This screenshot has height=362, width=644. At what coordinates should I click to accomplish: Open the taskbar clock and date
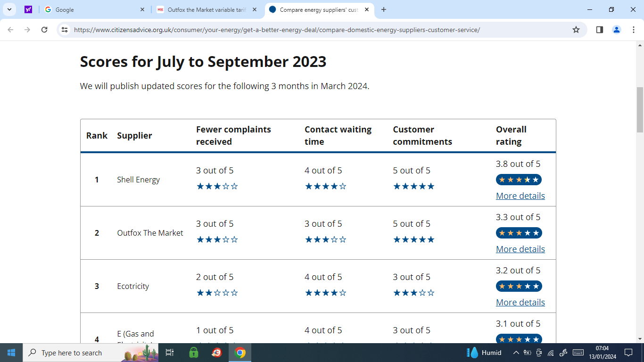coord(602,353)
